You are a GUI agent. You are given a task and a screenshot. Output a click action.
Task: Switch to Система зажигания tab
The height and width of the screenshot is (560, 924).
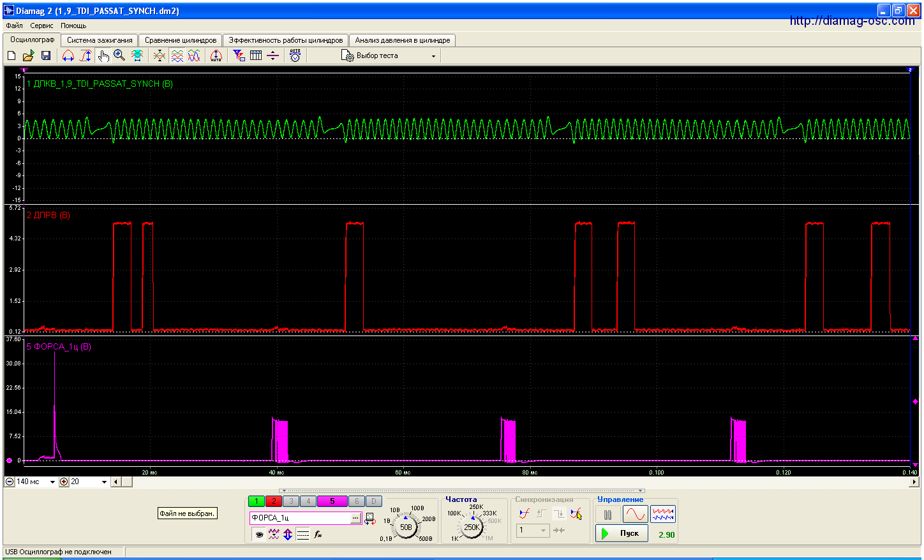(x=100, y=40)
